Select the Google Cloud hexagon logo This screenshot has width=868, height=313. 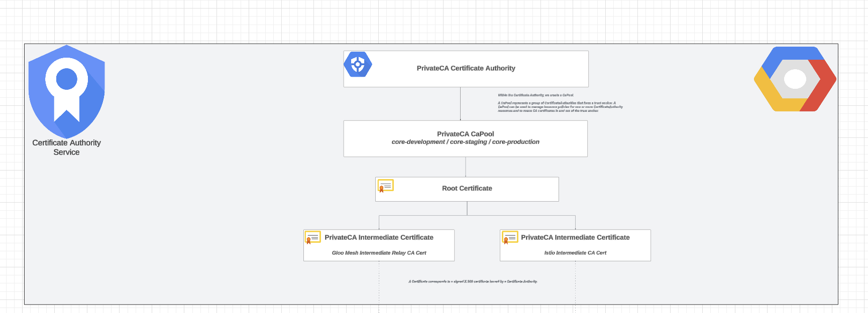795,79
